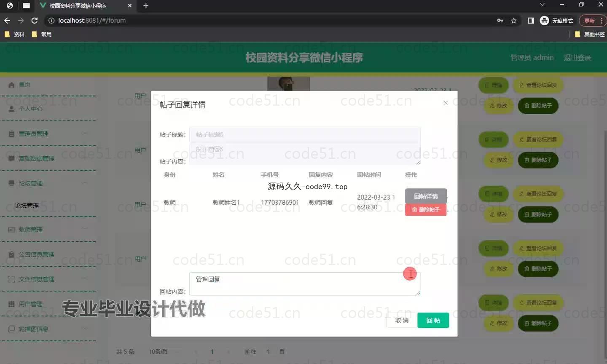Click the 手机号 column header

point(270,175)
